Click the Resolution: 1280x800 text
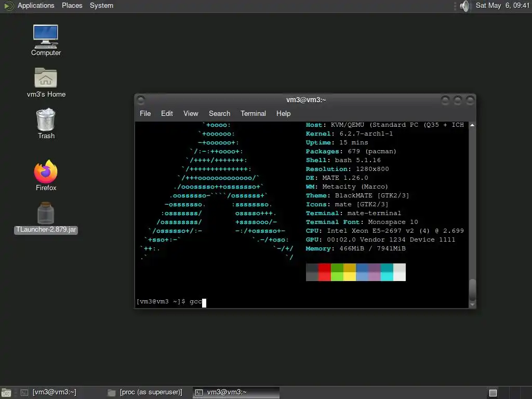 [347, 169]
